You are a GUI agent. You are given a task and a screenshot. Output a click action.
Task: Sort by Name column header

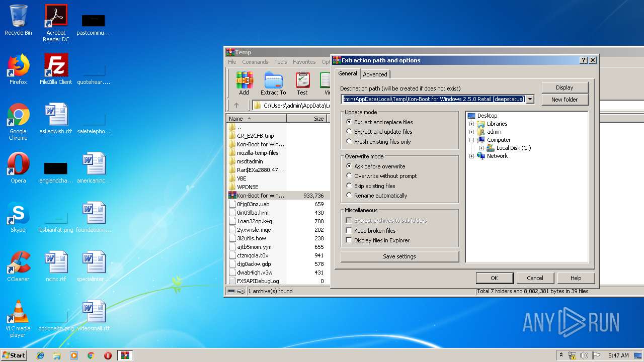coord(256,119)
